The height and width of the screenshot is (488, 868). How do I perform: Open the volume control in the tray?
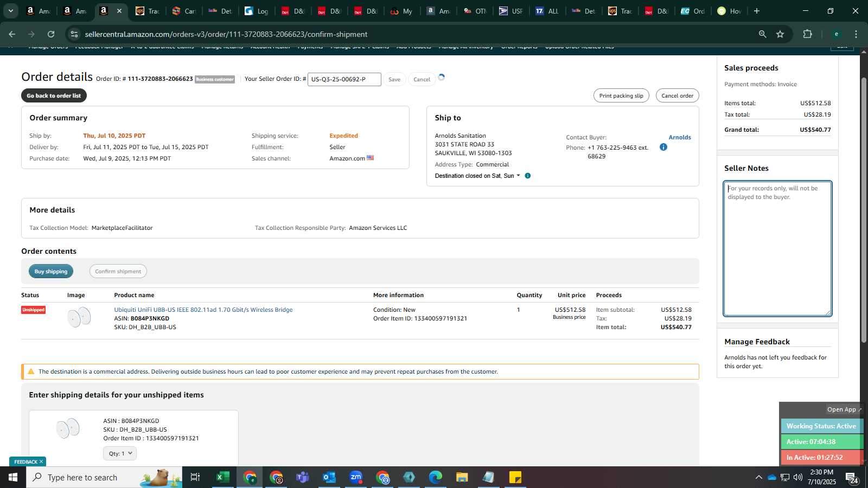coord(798,477)
